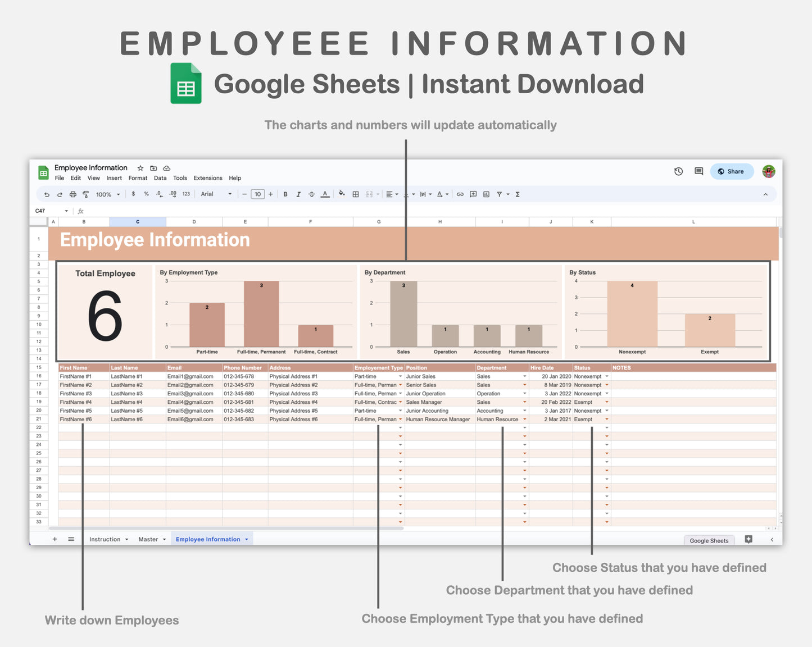Image resolution: width=812 pixels, height=647 pixels.
Task: Select the Paint format tool
Action: coord(85,194)
